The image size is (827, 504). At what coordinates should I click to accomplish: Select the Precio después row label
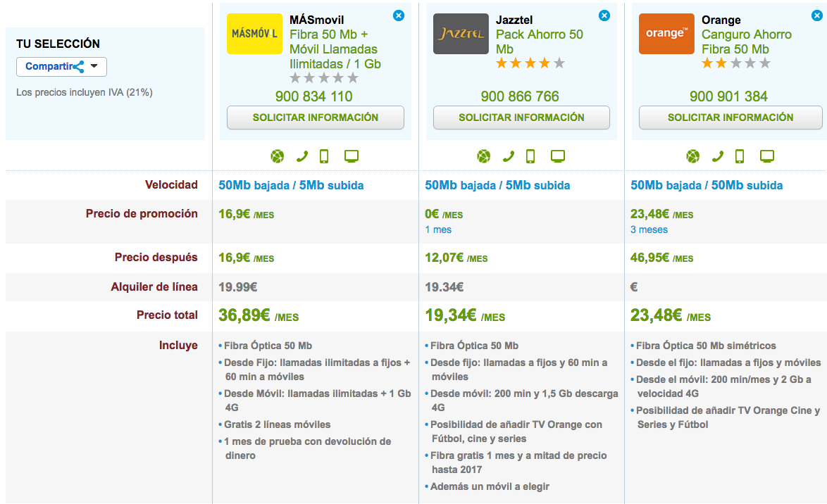click(156, 257)
